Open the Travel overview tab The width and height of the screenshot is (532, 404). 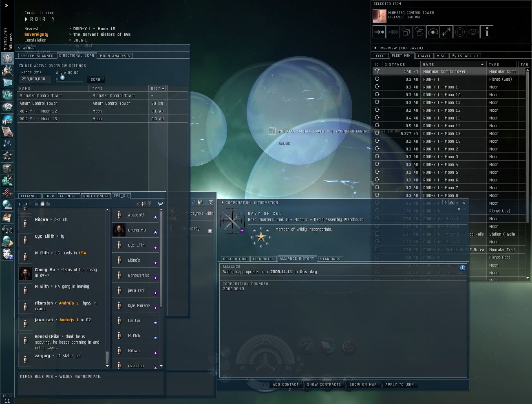click(x=424, y=56)
